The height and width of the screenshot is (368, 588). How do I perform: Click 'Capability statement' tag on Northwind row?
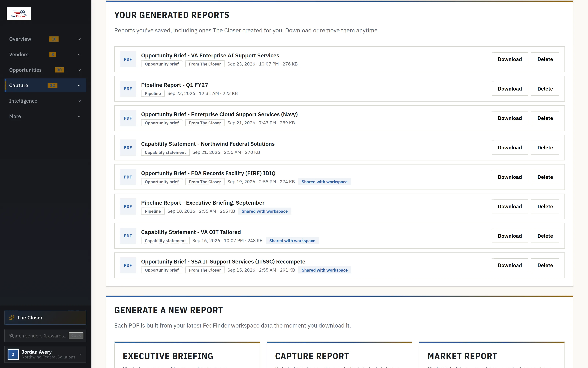[x=165, y=152]
